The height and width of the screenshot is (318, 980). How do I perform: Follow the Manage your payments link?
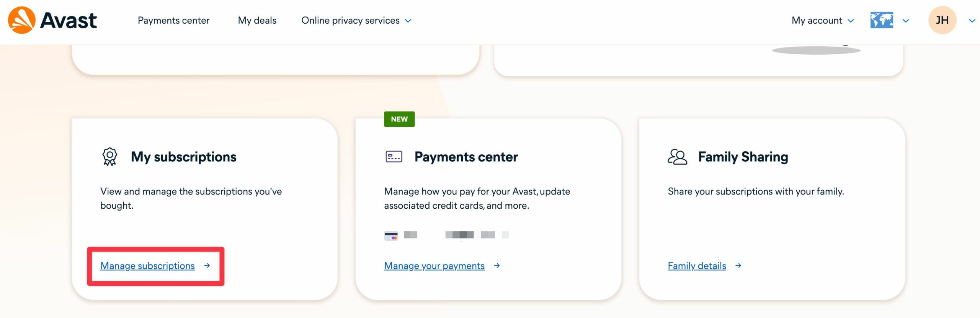(434, 266)
